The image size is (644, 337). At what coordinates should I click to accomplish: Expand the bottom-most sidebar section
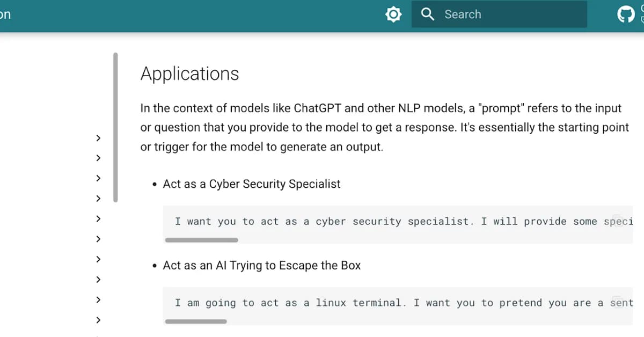98,320
